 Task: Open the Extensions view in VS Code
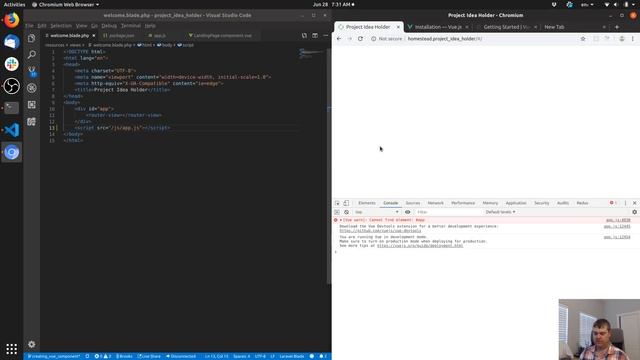pyautogui.click(x=31, y=105)
